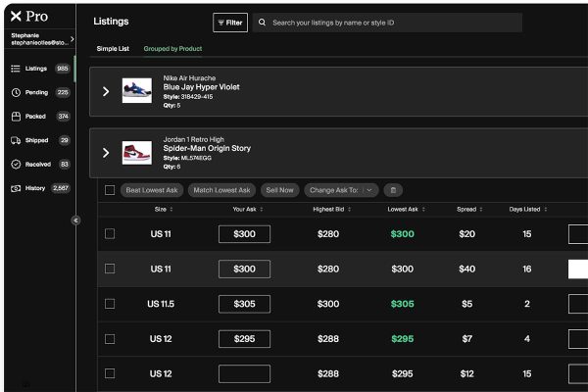Image resolution: width=588 pixels, height=392 pixels.
Task: Click the 985 Listings count badge
Action: click(x=63, y=69)
